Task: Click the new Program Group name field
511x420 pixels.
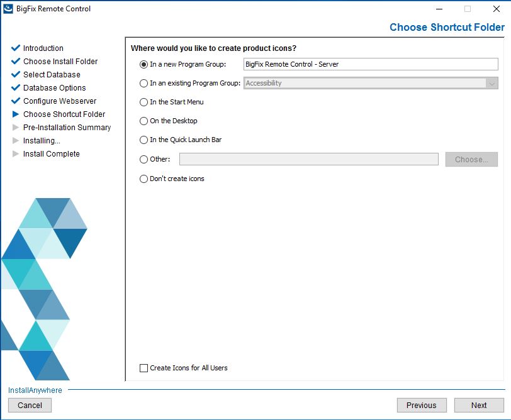Action: click(x=371, y=64)
